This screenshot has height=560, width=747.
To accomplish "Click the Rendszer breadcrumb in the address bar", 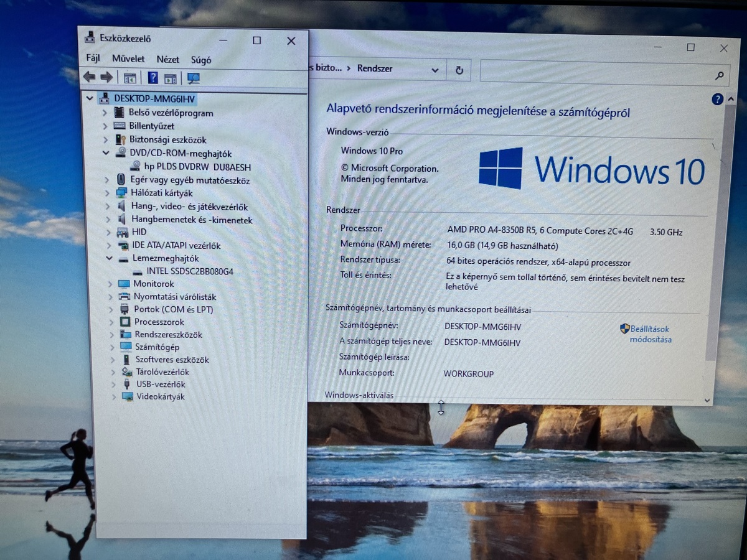I will (375, 68).
